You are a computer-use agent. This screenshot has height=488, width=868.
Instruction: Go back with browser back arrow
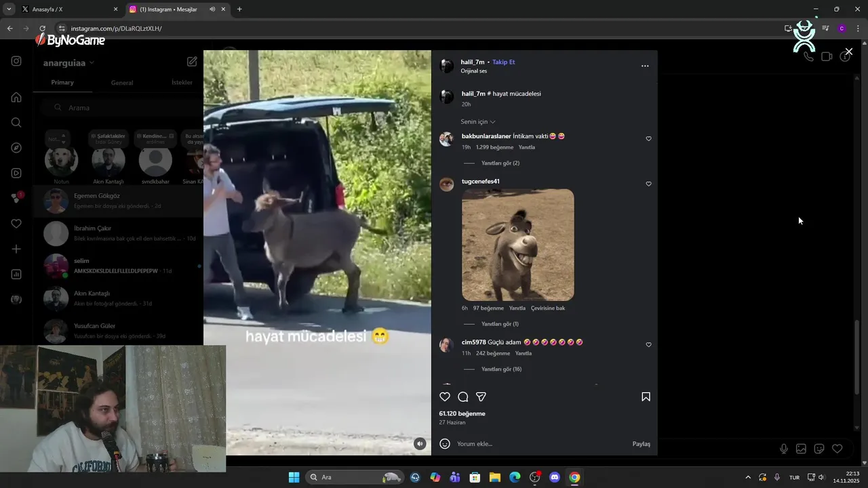pos(9,28)
